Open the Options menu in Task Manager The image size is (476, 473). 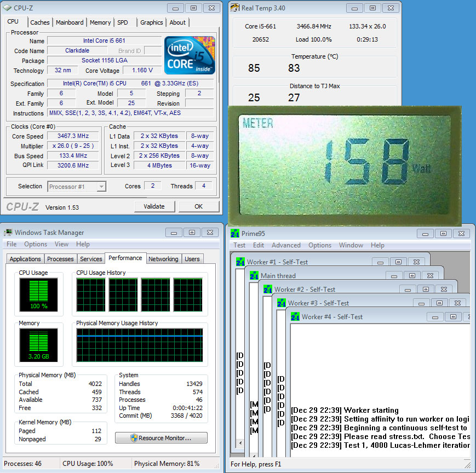pyautogui.click(x=36, y=244)
